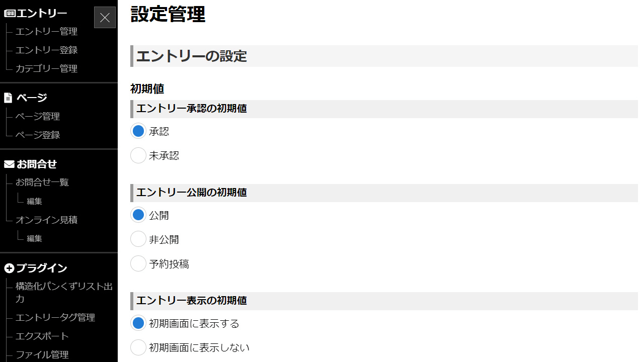The height and width of the screenshot is (362, 644).
Task: Select the 予約投稿 radio button
Action: pyautogui.click(x=138, y=263)
